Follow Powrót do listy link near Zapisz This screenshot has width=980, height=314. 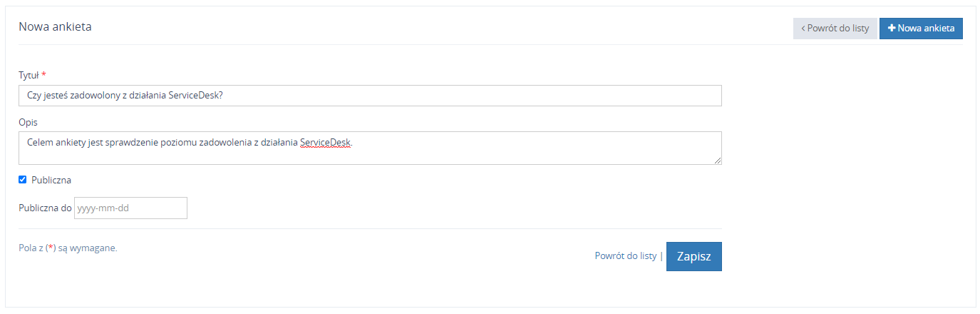click(x=626, y=255)
